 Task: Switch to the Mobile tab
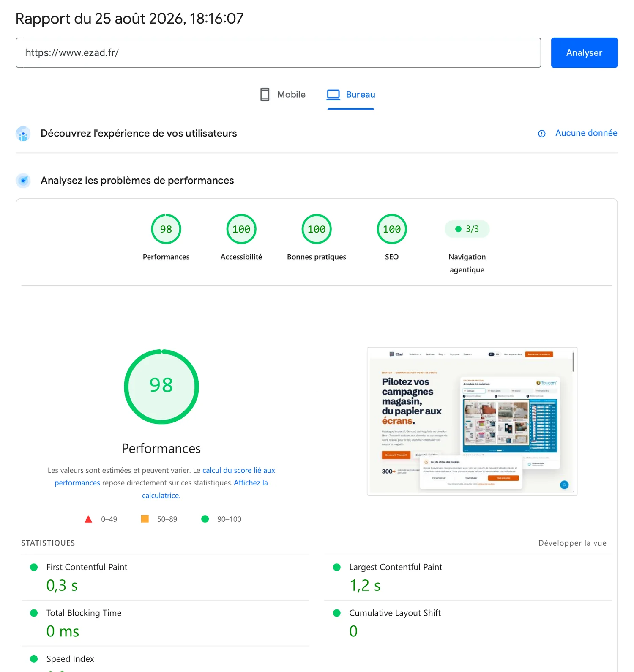pos(282,94)
